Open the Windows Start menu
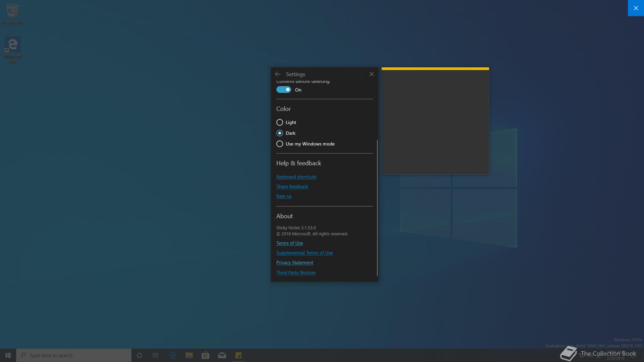The width and height of the screenshot is (644, 362). click(x=8, y=355)
